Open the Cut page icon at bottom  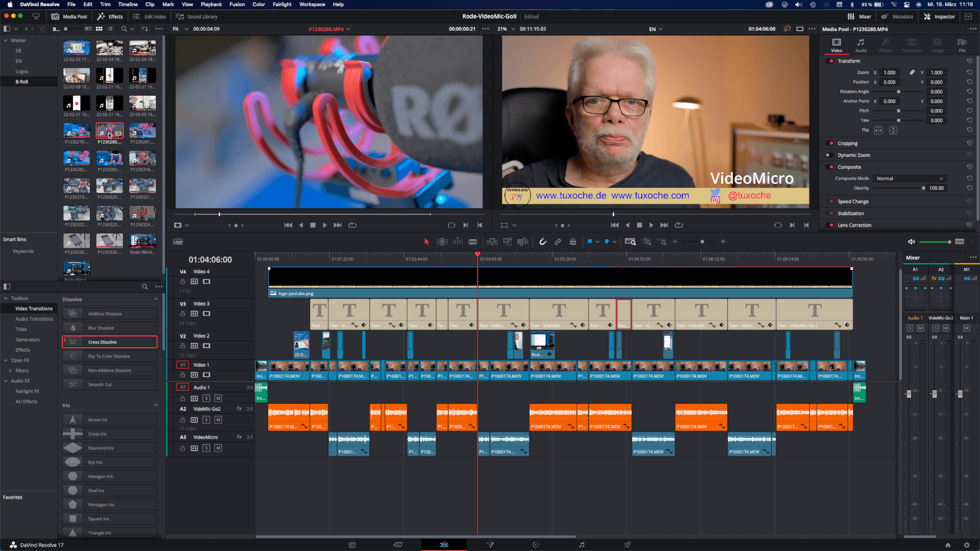tap(398, 545)
